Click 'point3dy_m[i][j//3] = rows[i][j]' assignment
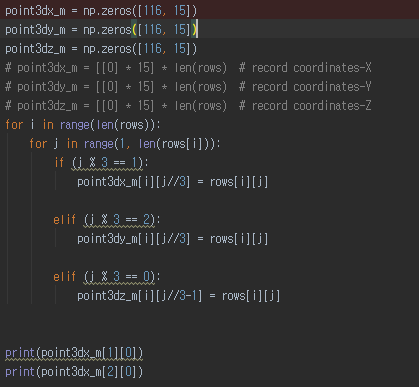The image size is (419, 387). pyautogui.click(x=173, y=239)
